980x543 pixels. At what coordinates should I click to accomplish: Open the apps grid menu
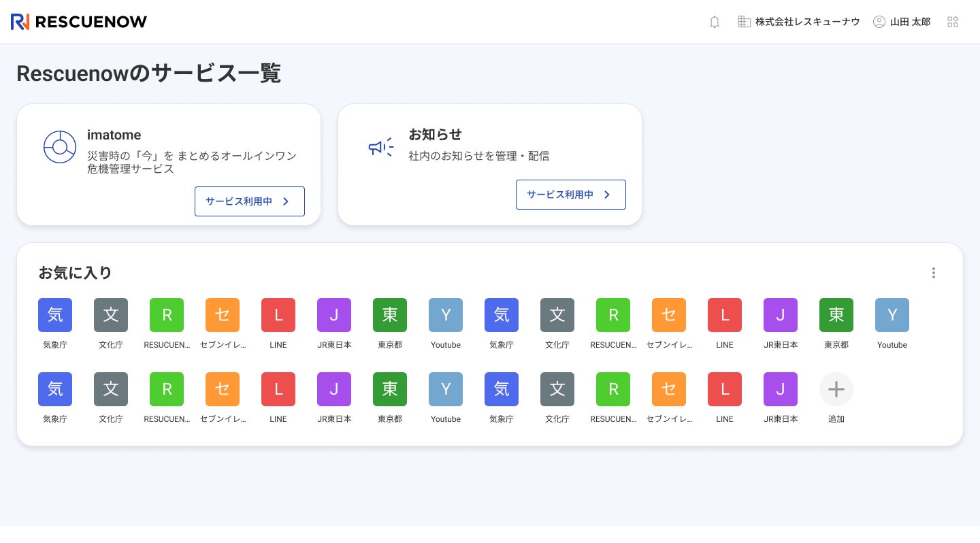953,22
